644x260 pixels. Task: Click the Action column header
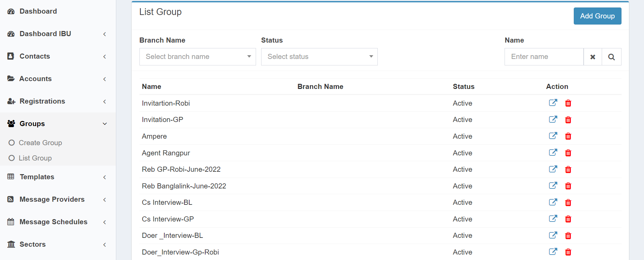(557, 87)
